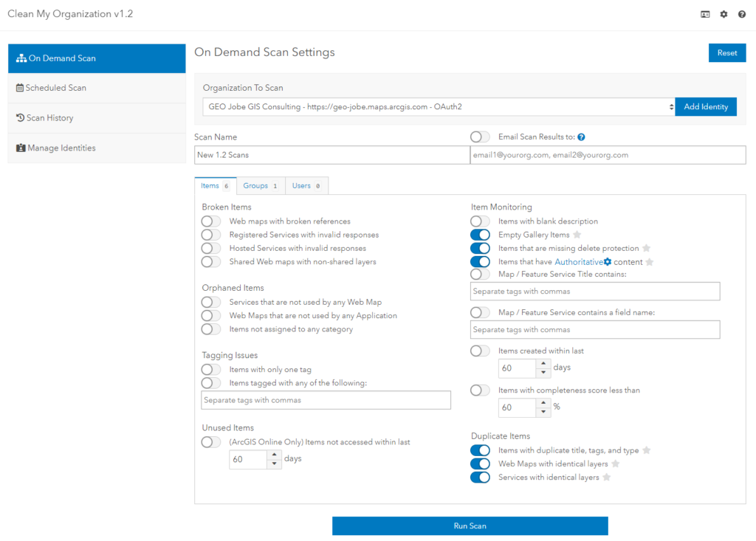Enable Web maps with broken references toggle

(x=211, y=221)
